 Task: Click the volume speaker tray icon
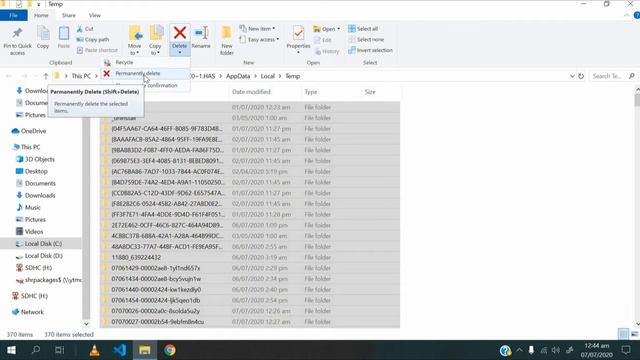(x=556, y=350)
